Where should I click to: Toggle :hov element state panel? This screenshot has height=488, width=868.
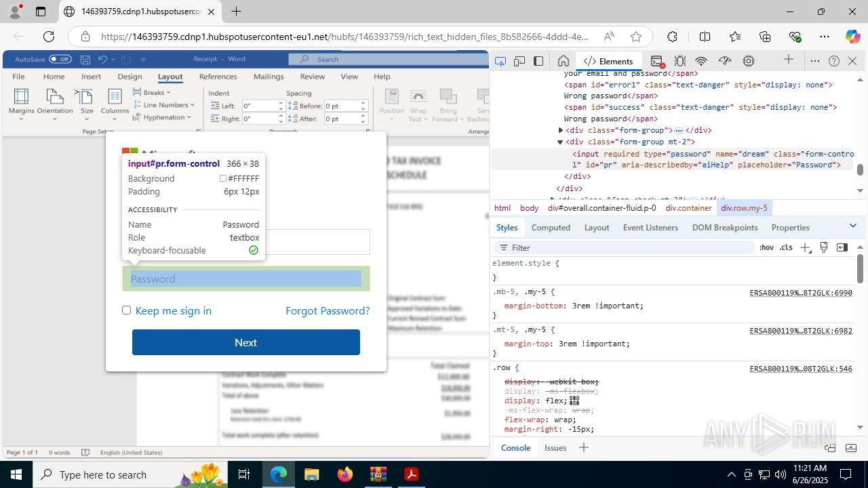(766, 247)
